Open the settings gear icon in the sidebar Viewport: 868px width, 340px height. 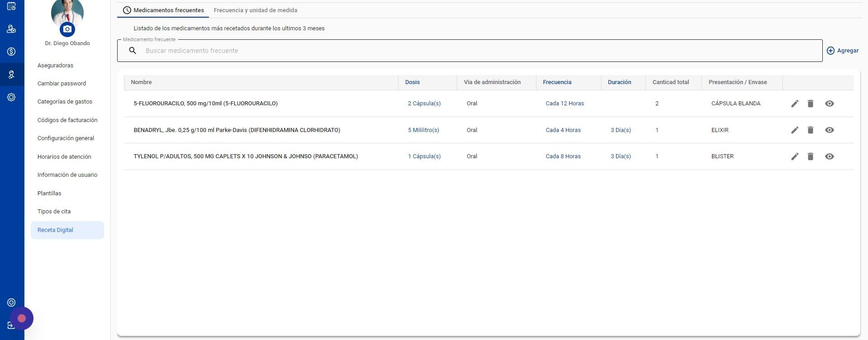11,97
